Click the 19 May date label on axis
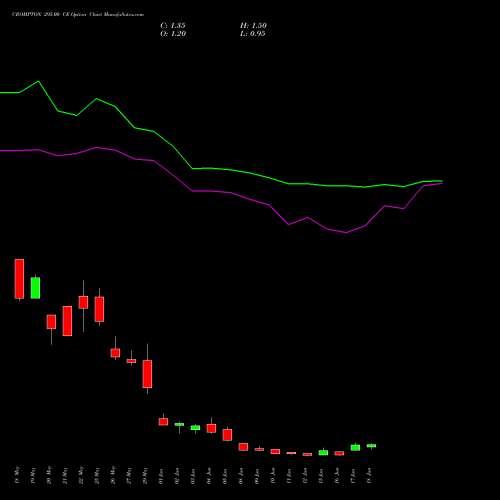 (x=33, y=476)
